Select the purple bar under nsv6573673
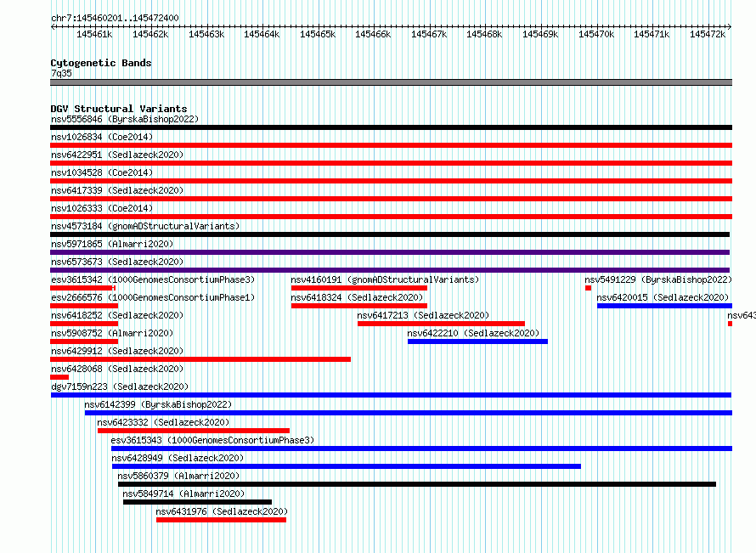This screenshot has height=553, width=756. tap(390, 270)
